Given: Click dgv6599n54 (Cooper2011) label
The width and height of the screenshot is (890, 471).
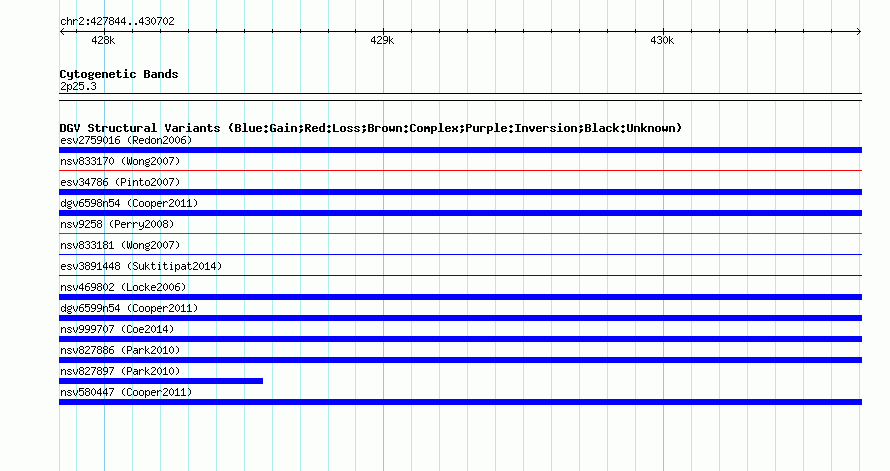Looking at the screenshot, I should coord(129,308).
